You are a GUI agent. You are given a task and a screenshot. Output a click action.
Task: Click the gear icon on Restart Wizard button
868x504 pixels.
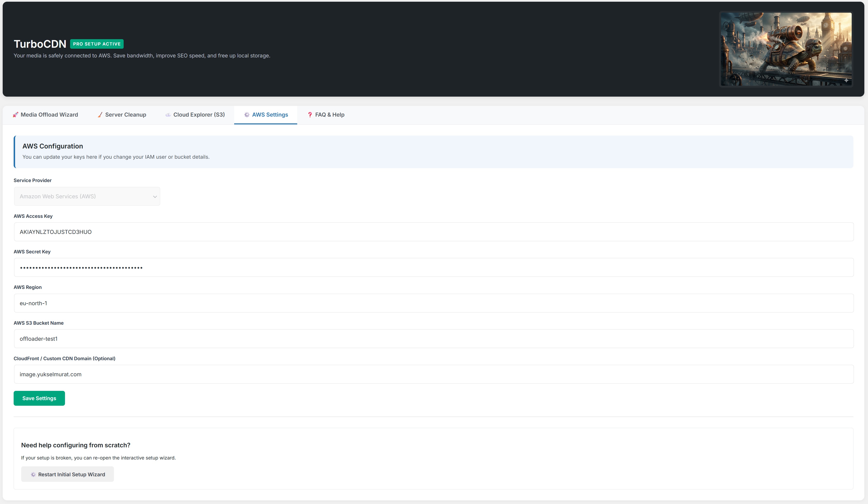point(33,474)
